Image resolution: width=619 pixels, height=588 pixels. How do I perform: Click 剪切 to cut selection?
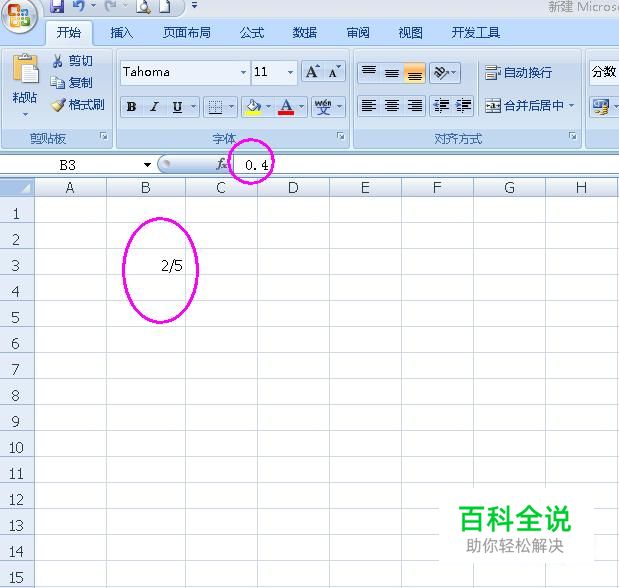coord(72,61)
